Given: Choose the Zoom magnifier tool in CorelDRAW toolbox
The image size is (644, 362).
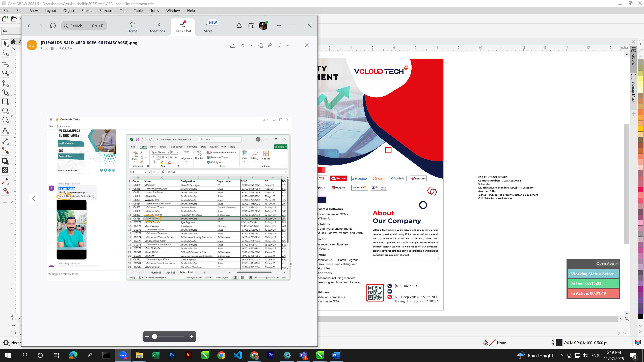Looking at the screenshot, I should coord(5,72).
